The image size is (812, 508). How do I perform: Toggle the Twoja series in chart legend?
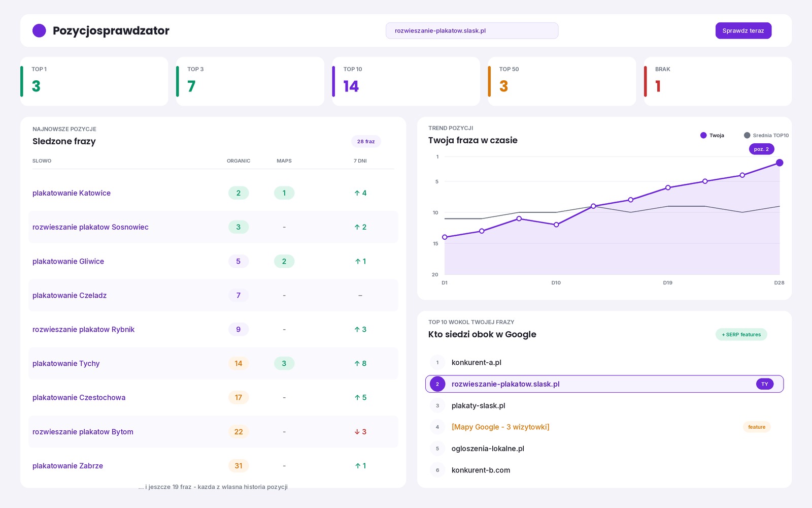coord(712,135)
